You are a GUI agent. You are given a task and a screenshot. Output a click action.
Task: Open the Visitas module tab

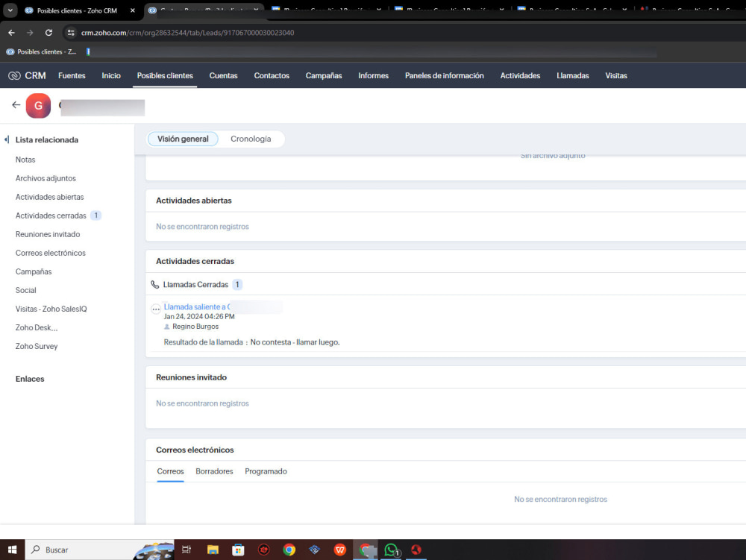[616, 75]
